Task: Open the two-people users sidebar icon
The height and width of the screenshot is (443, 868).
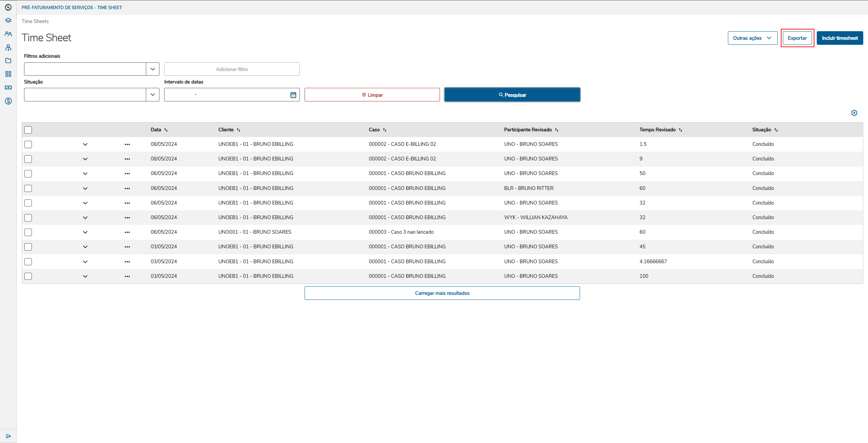Action: (8, 34)
